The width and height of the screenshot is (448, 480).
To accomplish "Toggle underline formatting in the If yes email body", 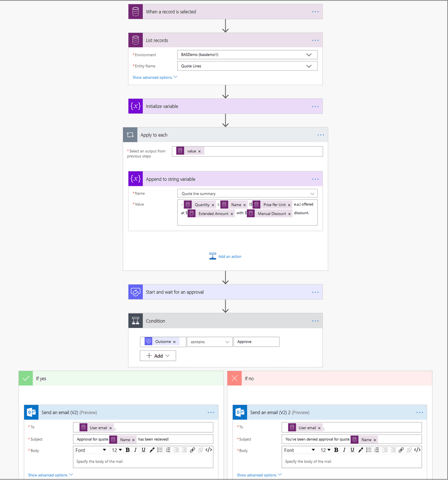I will tap(144, 450).
